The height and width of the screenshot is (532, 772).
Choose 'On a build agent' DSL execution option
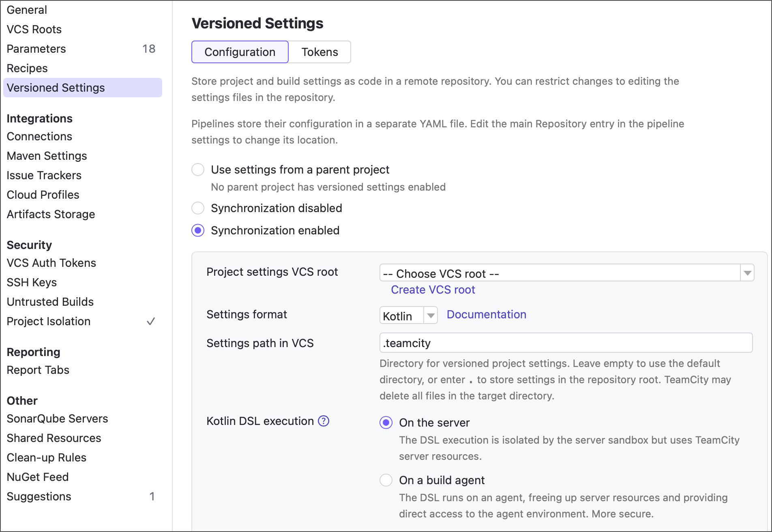[386, 480]
